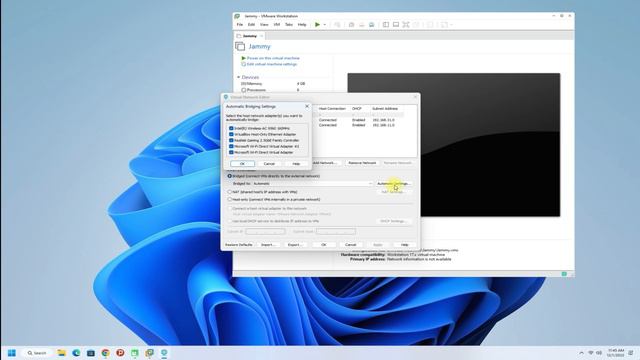This screenshot has height=360, width=640.
Task: Click the Unity mode toolbar icon
Action: point(416,24)
